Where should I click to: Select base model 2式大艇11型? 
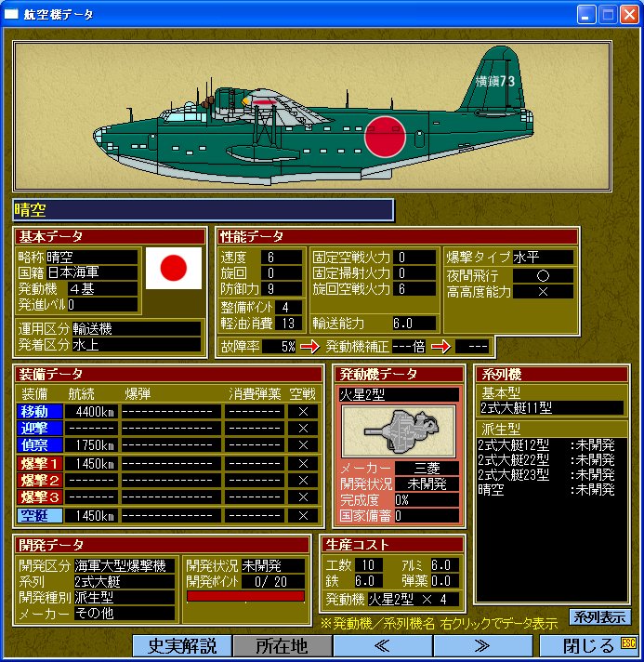[x=552, y=408]
